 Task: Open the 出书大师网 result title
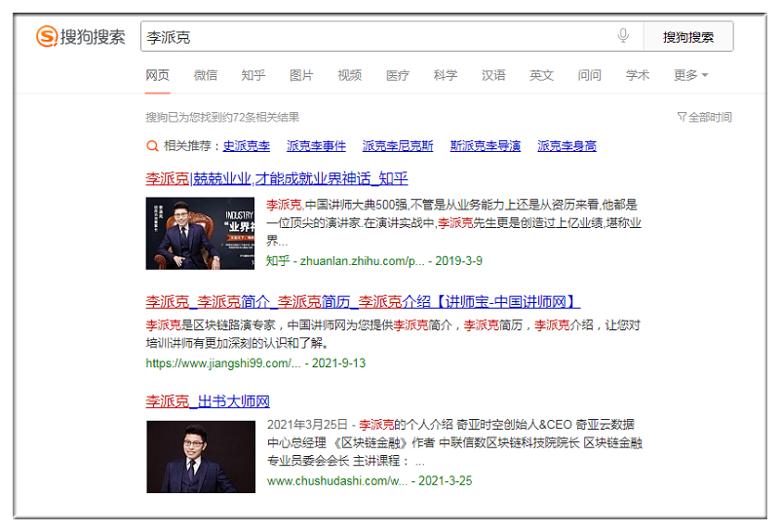click(208, 401)
